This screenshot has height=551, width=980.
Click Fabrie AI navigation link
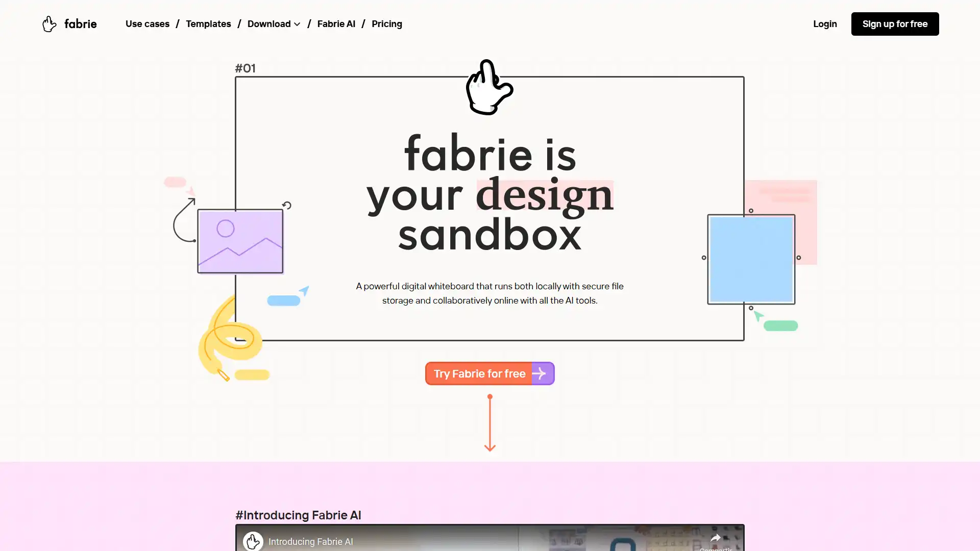(x=336, y=23)
